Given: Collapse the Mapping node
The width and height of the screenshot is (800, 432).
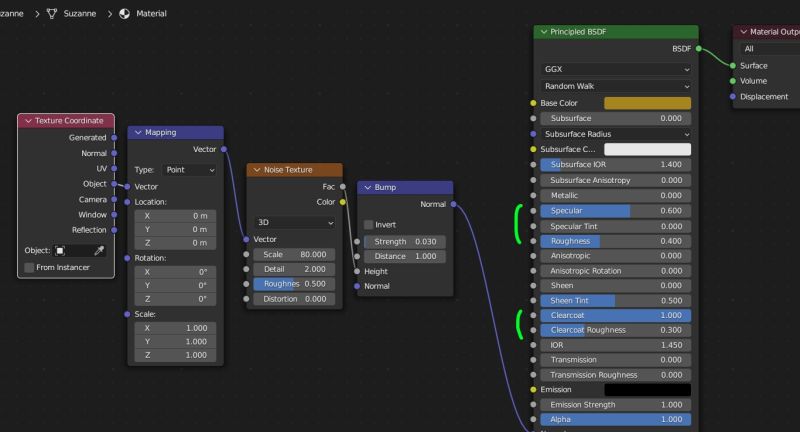Looking at the screenshot, I should point(138,133).
